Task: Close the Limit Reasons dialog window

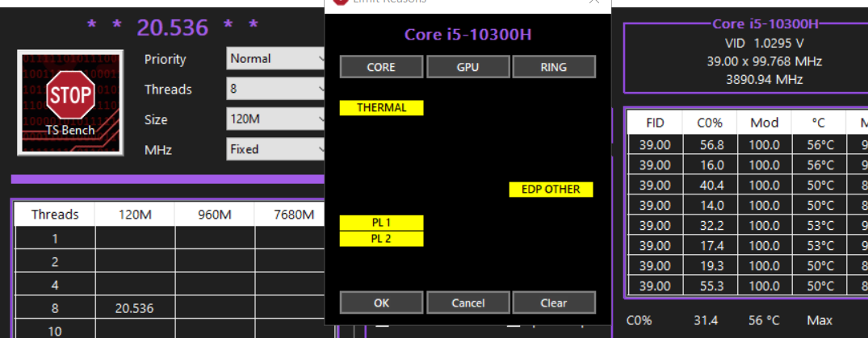Action: point(594,2)
